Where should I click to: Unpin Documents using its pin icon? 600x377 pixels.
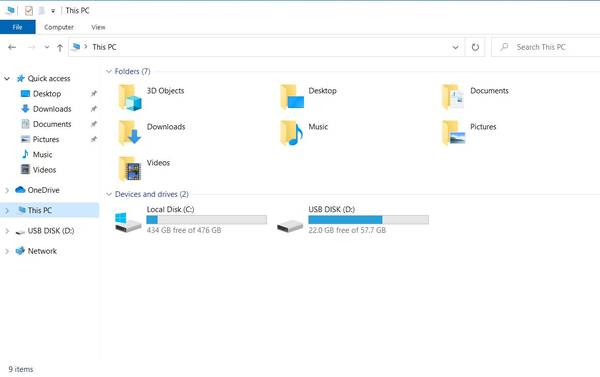coord(94,124)
